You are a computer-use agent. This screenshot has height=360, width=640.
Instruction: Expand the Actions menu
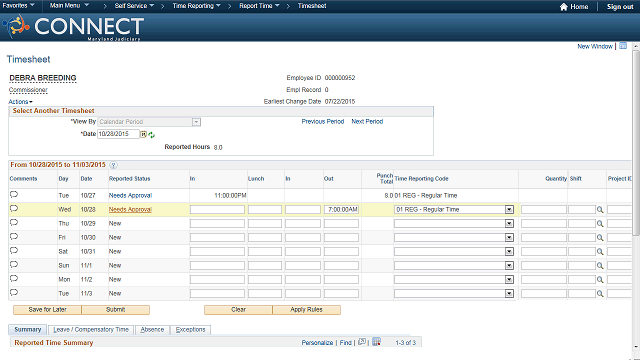(x=20, y=102)
